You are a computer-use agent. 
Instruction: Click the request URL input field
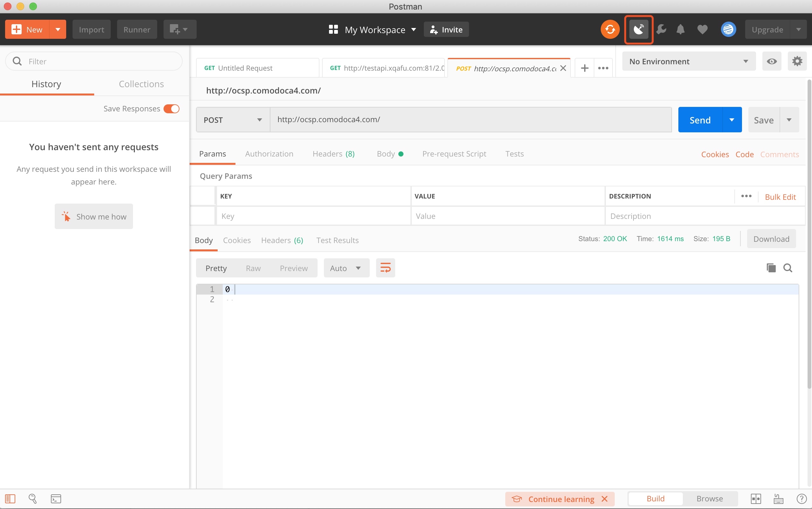pos(471,120)
